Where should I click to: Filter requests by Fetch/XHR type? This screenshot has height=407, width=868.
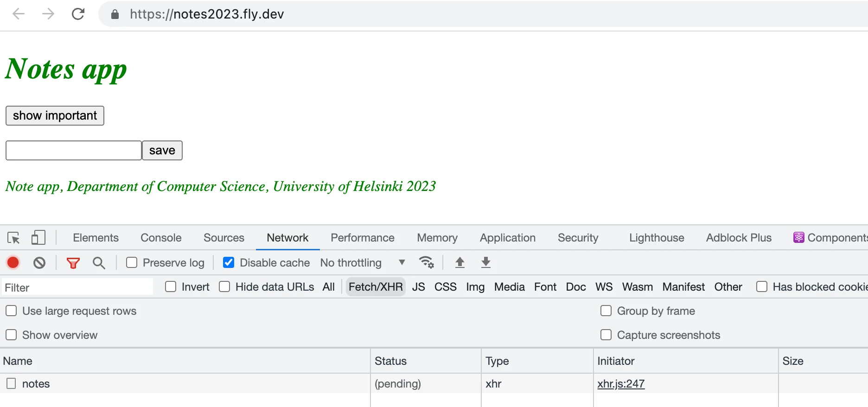(x=376, y=287)
